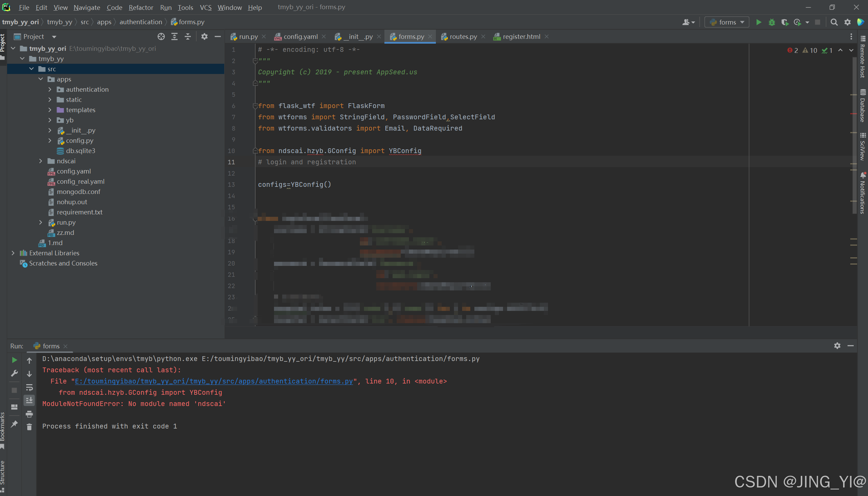
Task: Expand all in Project panel
Action: [x=174, y=36]
